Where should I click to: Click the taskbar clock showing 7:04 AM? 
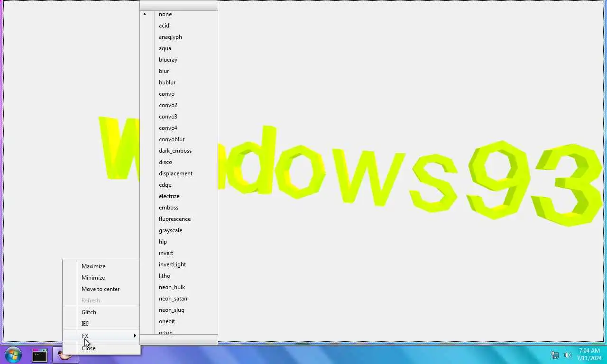click(590, 355)
